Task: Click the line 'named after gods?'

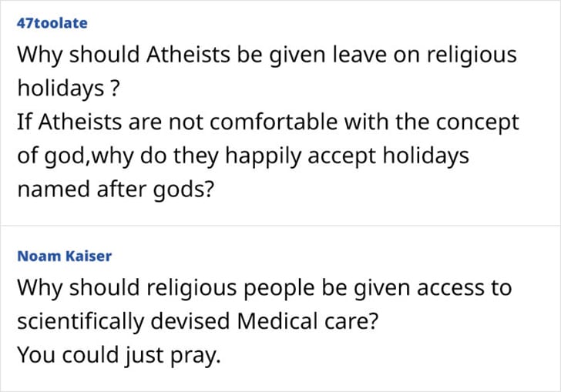Action: (116, 189)
